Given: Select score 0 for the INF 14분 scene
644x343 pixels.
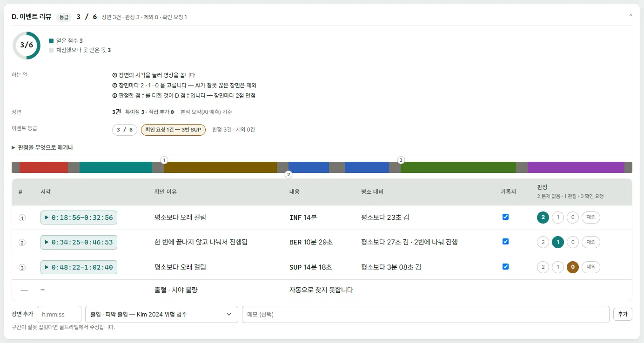Looking at the screenshot, I should [x=573, y=218].
